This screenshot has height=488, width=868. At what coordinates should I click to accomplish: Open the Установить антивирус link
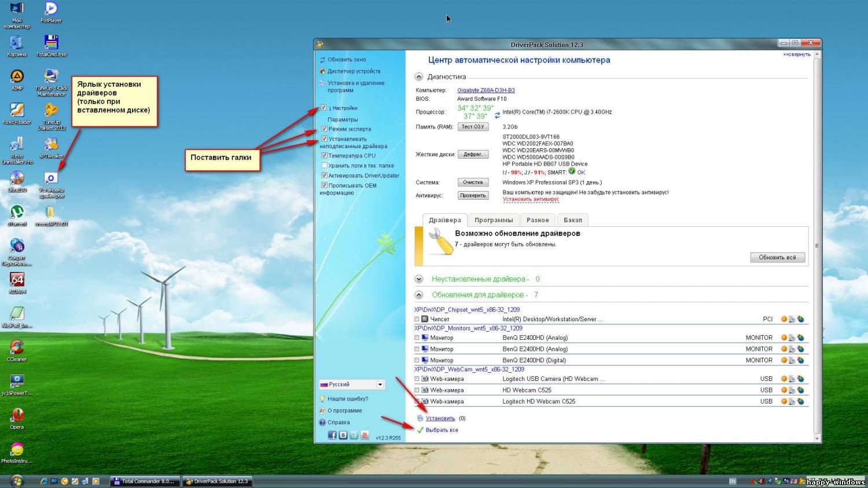(531, 199)
